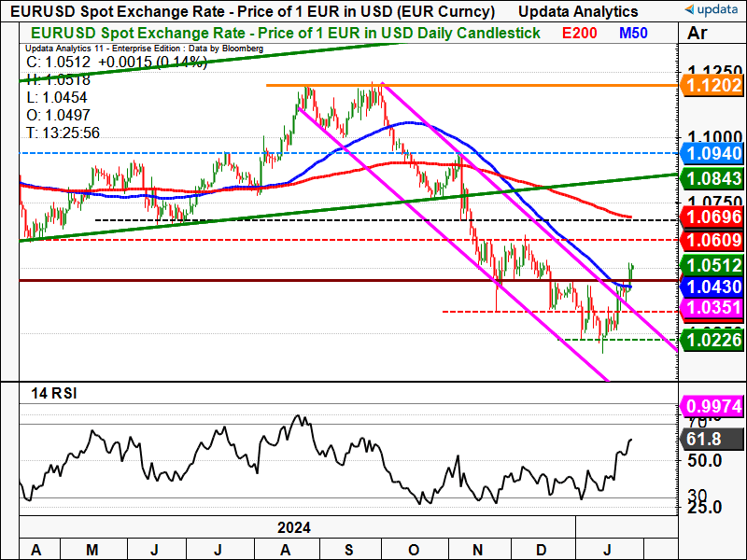
Task: Click the Ar scale label
Action: click(x=698, y=34)
